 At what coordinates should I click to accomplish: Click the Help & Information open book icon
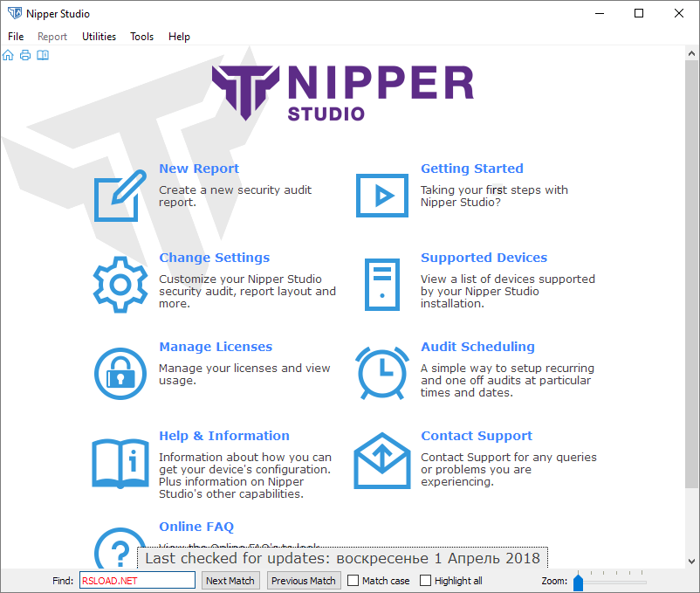[120, 463]
